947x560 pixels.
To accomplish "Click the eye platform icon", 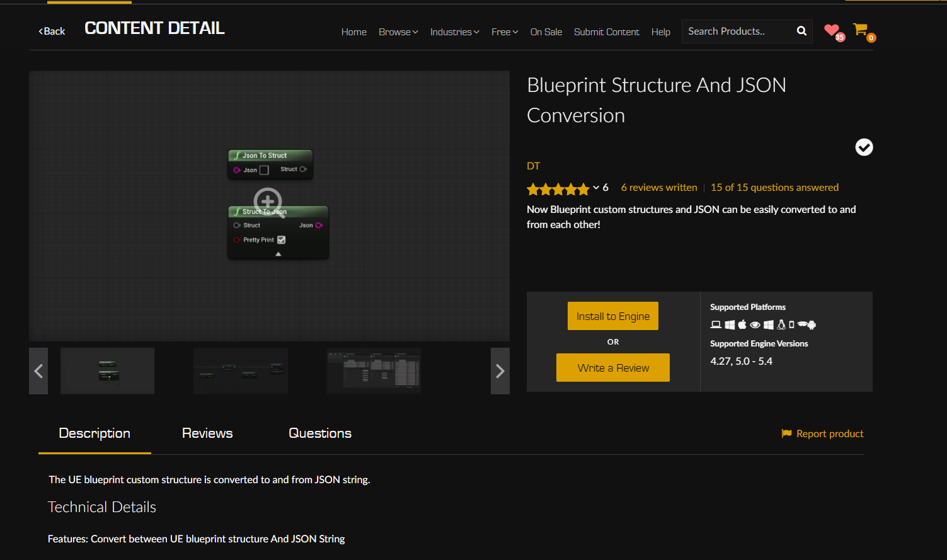I will point(755,325).
